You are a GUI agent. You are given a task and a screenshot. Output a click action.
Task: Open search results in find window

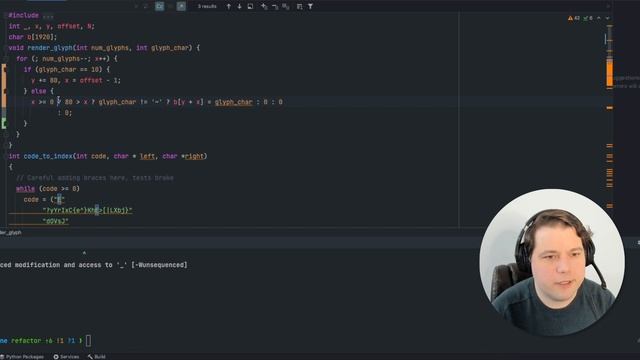(x=250, y=7)
